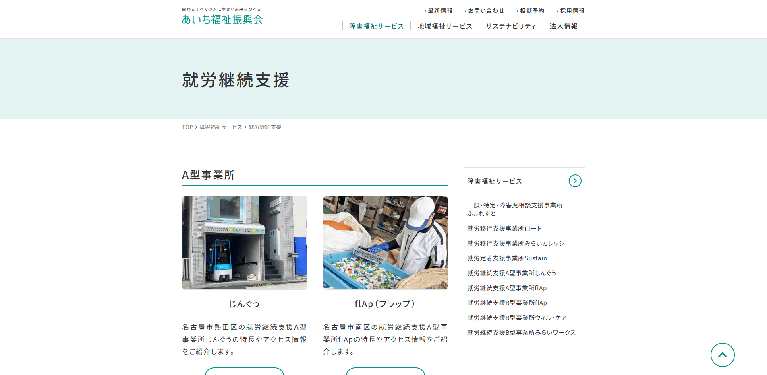This screenshot has height=375, width=767.
Task: Open the じんぐう building photo
Action: click(x=245, y=243)
